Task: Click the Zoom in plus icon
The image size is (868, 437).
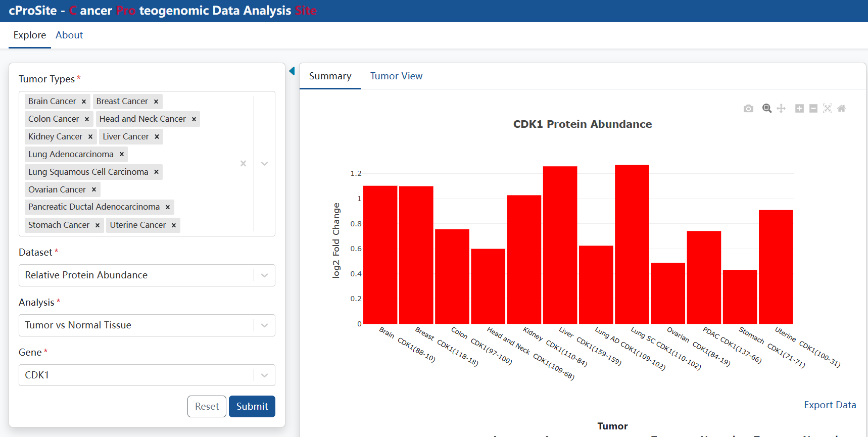Action: point(799,109)
